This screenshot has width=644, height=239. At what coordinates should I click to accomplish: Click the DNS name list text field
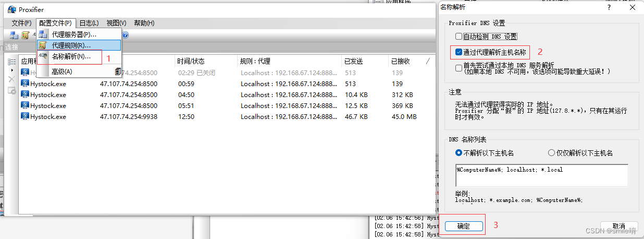coord(541,175)
